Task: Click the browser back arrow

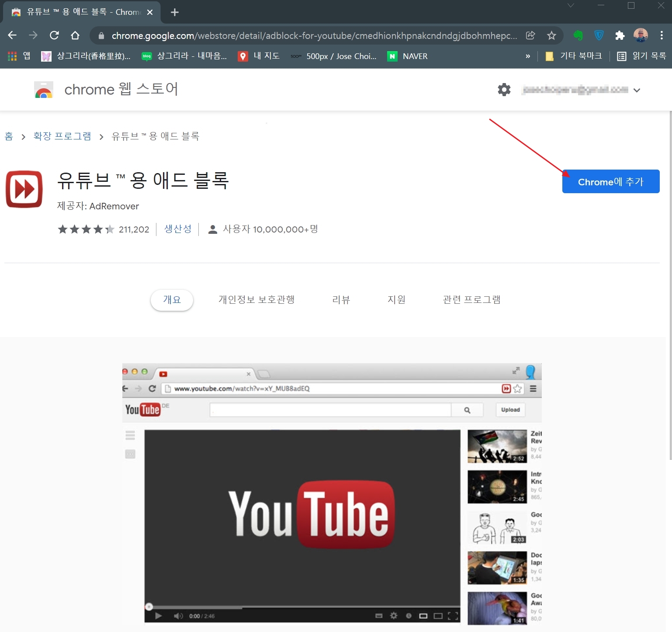Action: click(x=12, y=35)
